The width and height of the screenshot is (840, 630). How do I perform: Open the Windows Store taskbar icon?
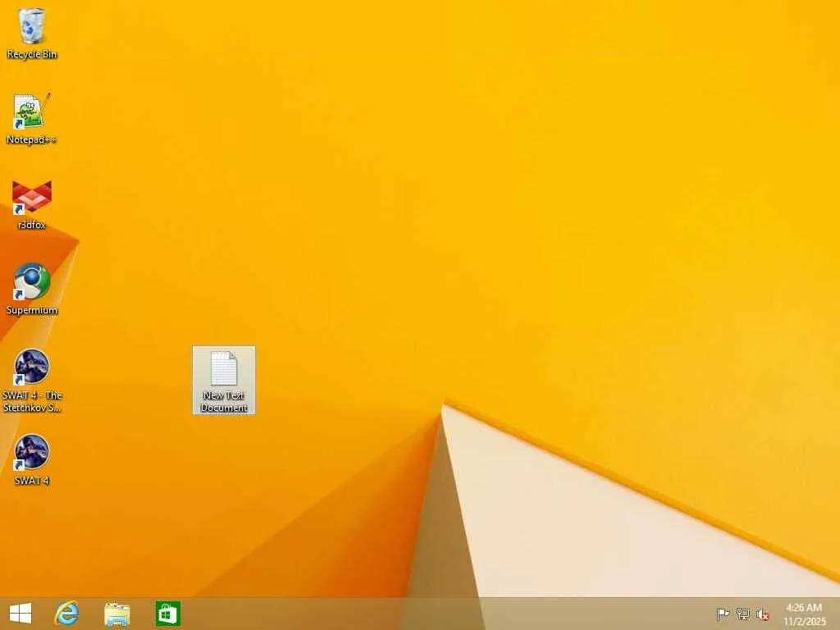tap(167, 614)
